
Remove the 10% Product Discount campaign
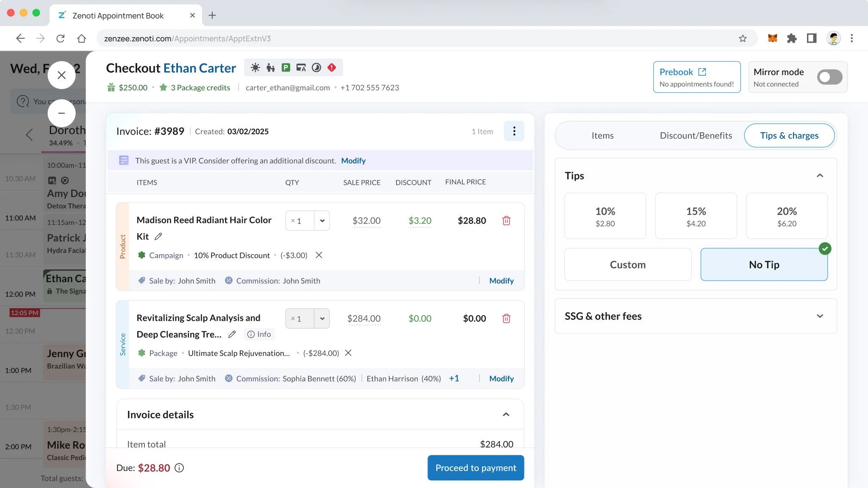319,255
